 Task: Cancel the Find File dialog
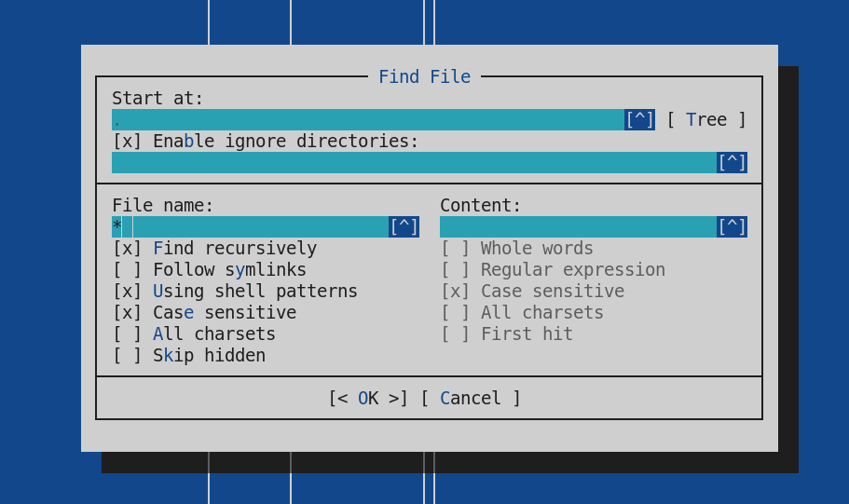pos(471,399)
